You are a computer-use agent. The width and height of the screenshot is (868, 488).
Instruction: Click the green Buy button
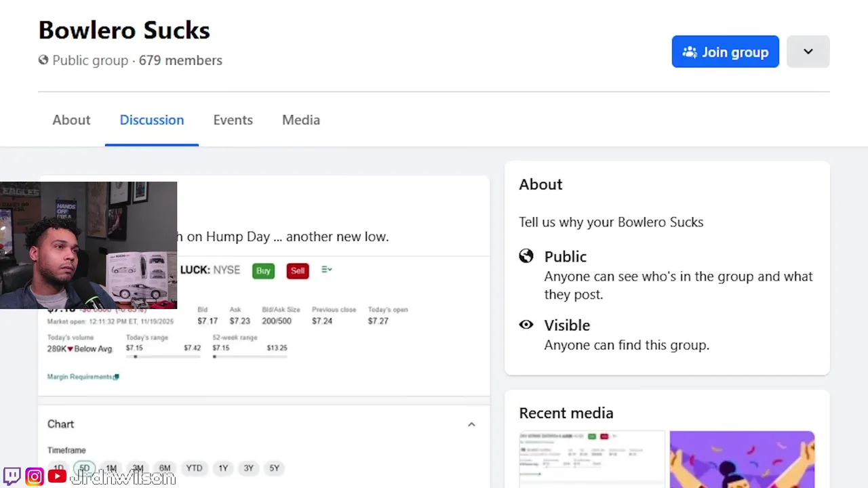click(263, 270)
